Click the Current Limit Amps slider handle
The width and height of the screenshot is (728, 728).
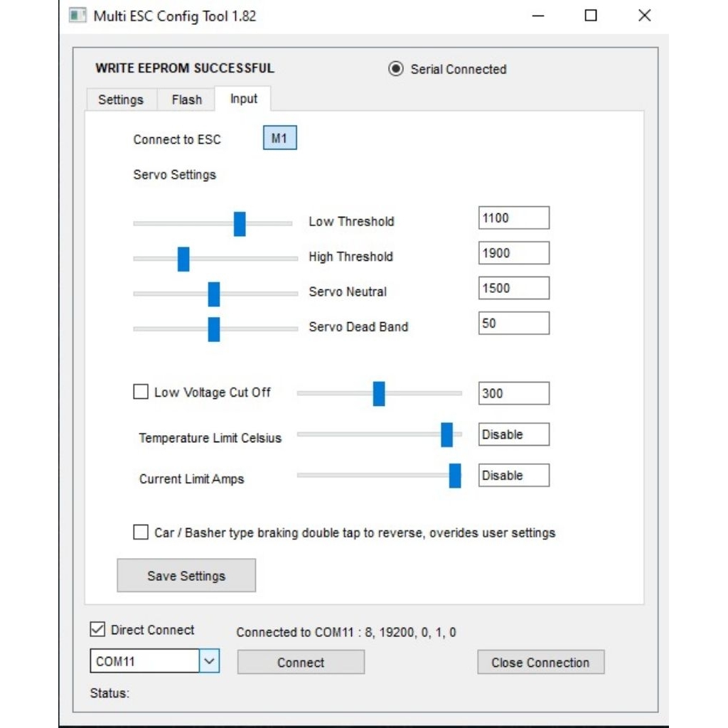pyautogui.click(x=455, y=476)
